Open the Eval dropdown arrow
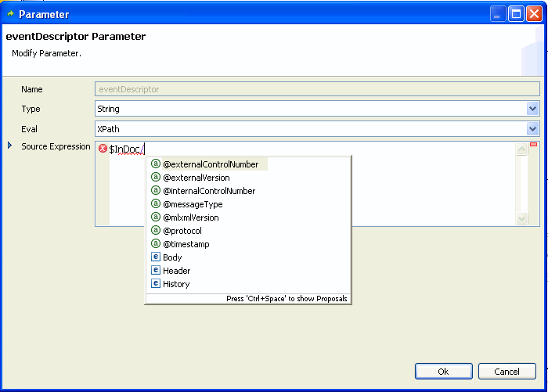This screenshot has width=548, height=392. (532, 129)
